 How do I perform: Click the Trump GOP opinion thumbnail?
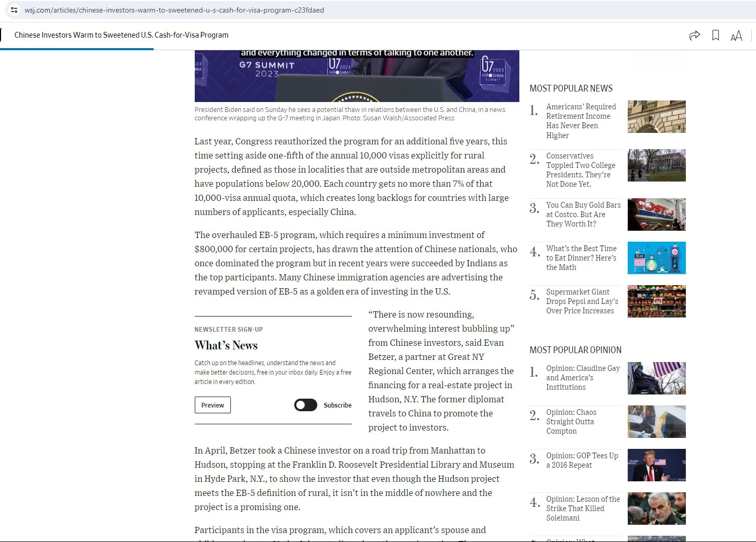click(657, 465)
